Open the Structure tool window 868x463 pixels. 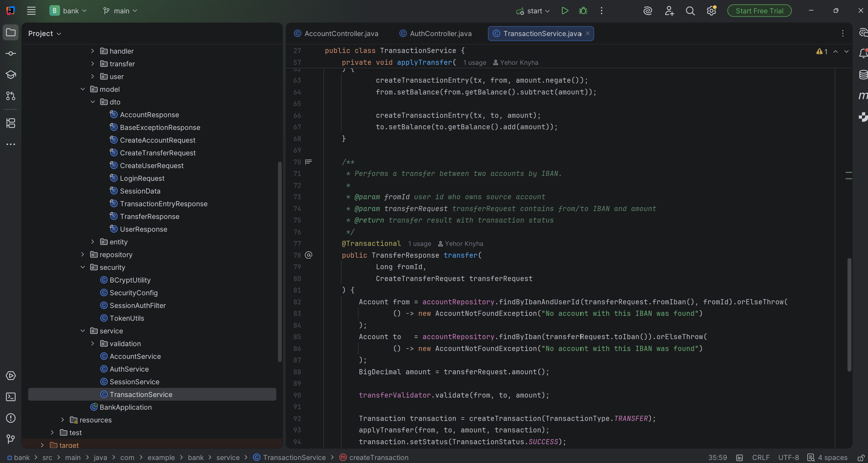[11, 123]
